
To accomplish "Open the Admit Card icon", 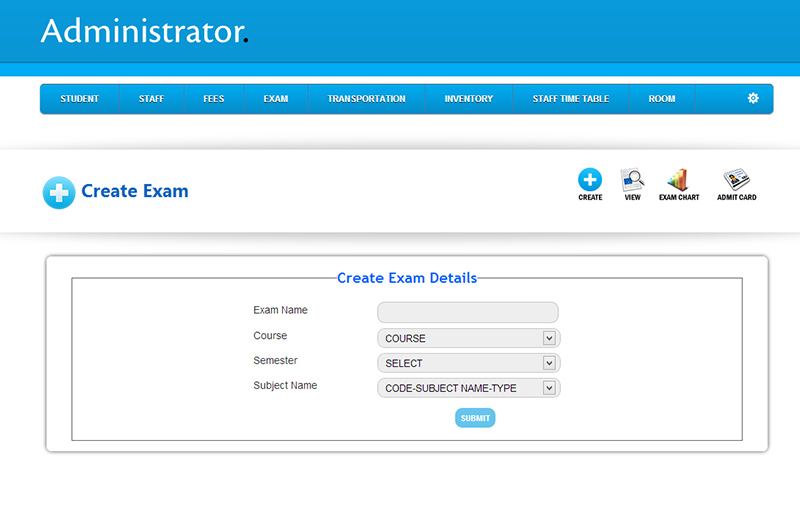I will coord(736,180).
